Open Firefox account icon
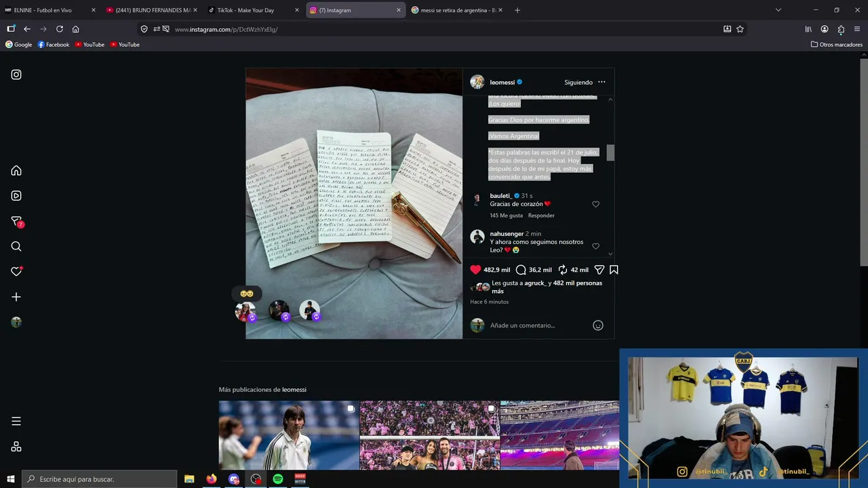Viewport: 868px width, 488px height. pyautogui.click(x=825, y=29)
